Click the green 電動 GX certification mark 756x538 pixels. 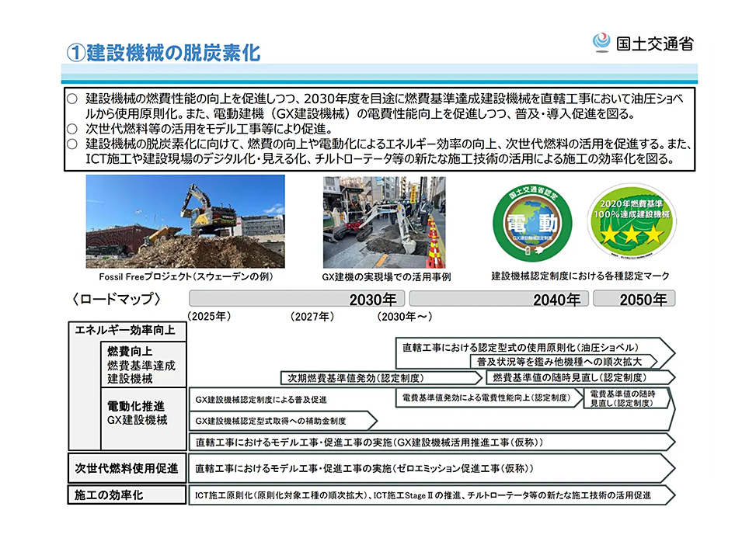click(532, 222)
